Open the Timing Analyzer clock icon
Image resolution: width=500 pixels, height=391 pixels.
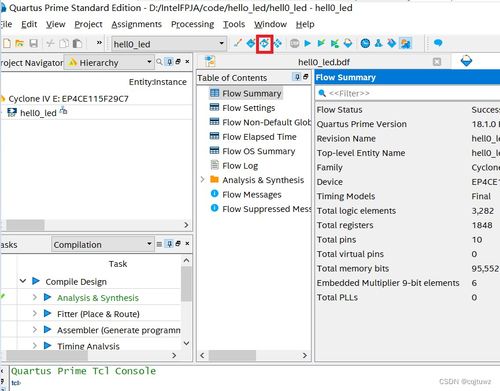(365, 43)
